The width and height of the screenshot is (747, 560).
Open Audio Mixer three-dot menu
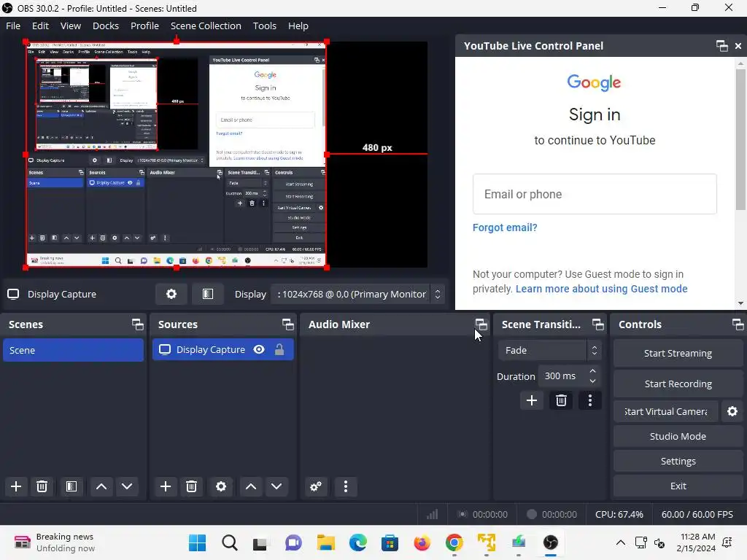coord(346,486)
